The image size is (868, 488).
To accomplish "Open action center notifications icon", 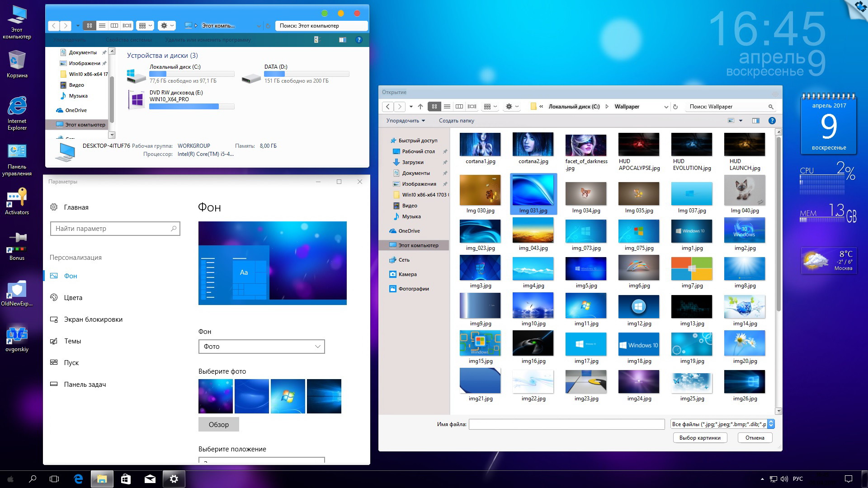I will click(x=849, y=479).
